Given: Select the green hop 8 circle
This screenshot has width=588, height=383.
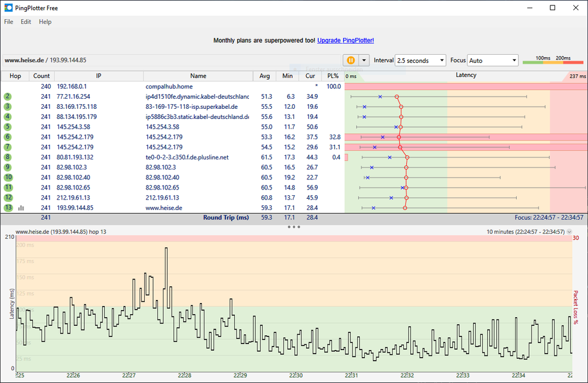Looking at the screenshot, I should [8, 158].
